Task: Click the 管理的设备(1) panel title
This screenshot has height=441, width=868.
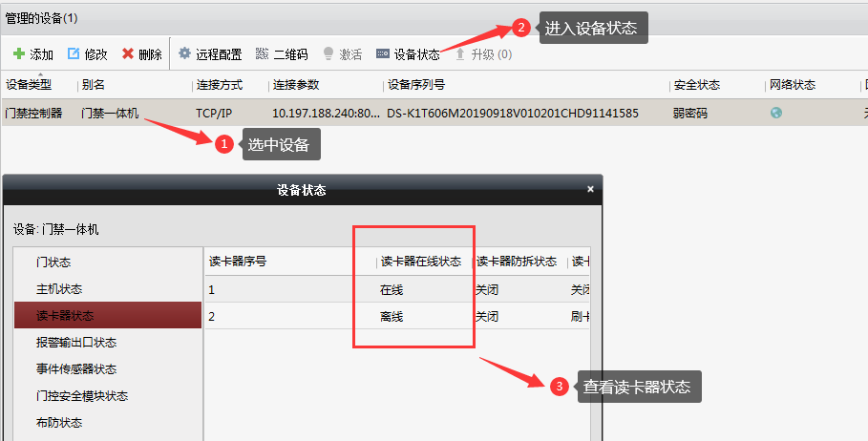Action: (41, 18)
